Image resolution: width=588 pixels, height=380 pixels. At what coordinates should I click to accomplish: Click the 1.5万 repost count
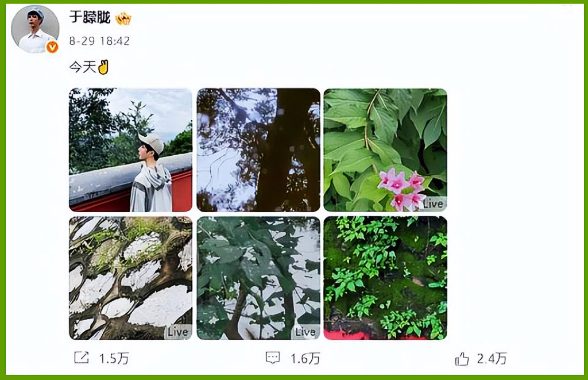[x=114, y=359]
